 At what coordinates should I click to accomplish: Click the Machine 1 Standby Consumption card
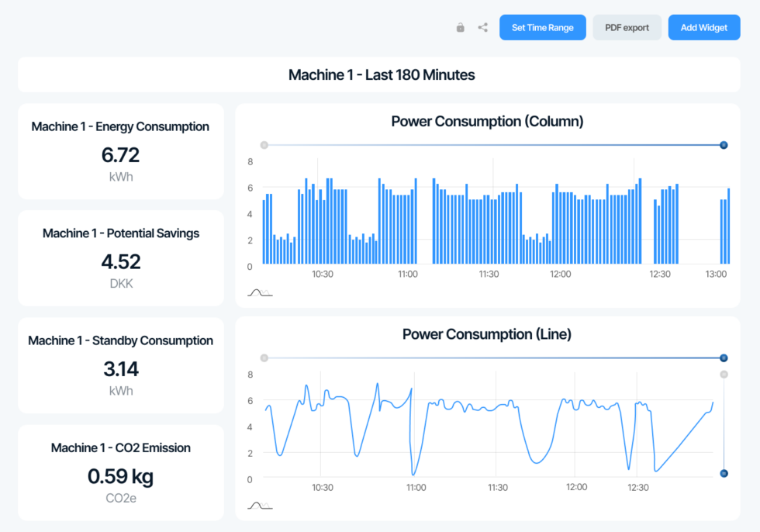[x=120, y=364]
